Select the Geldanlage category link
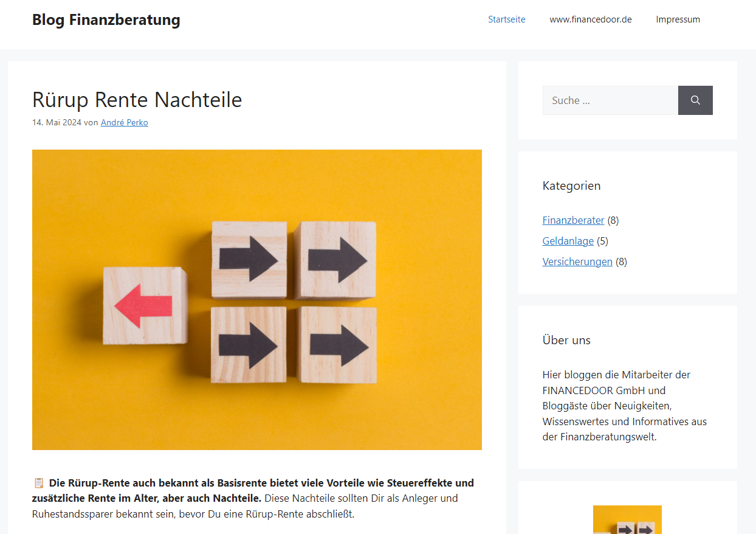756x534 pixels. pos(568,241)
